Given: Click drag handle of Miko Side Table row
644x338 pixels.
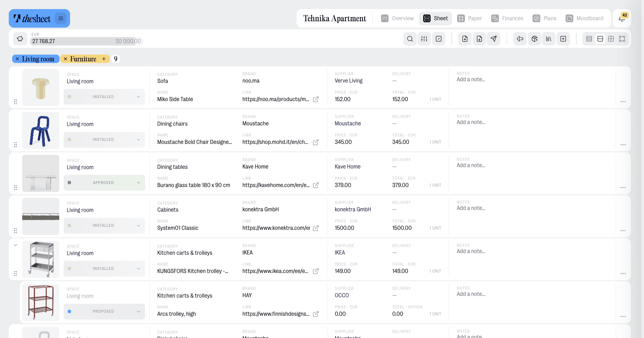Looking at the screenshot, I should 15,102.
